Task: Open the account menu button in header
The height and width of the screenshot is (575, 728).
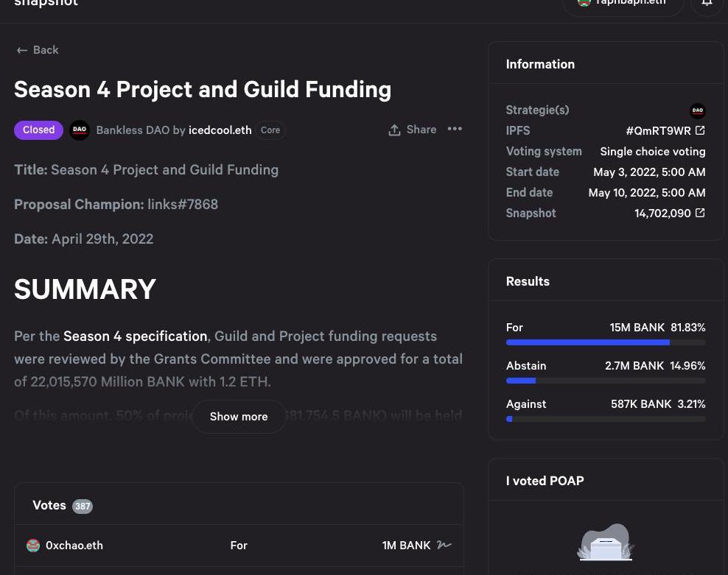Action: 623,4
